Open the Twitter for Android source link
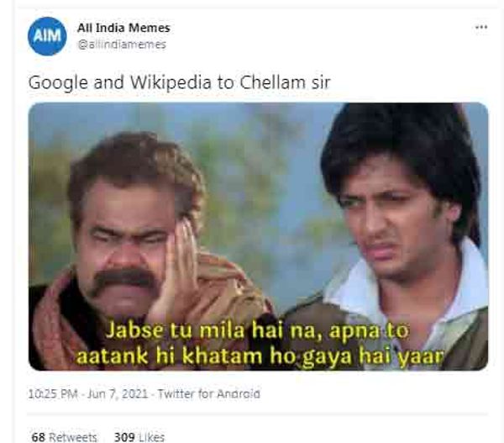Image resolution: width=504 pixels, height=443 pixels. coord(208,393)
